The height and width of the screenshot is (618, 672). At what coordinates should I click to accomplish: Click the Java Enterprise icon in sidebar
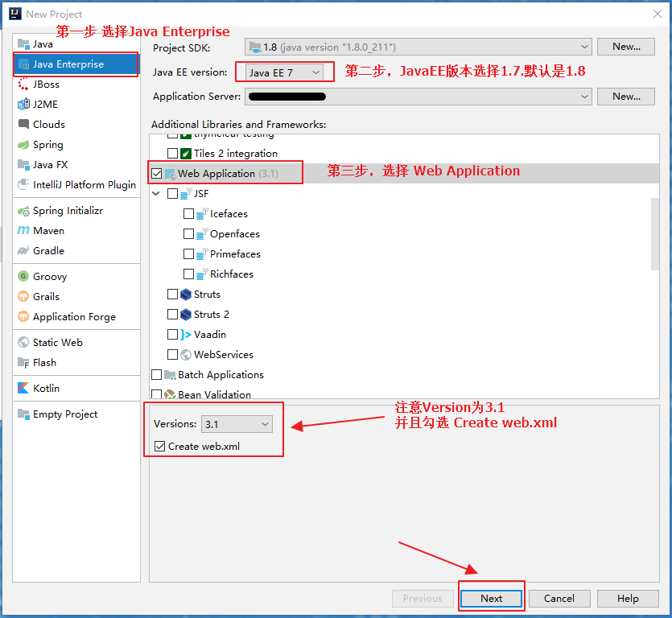point(23,64)
